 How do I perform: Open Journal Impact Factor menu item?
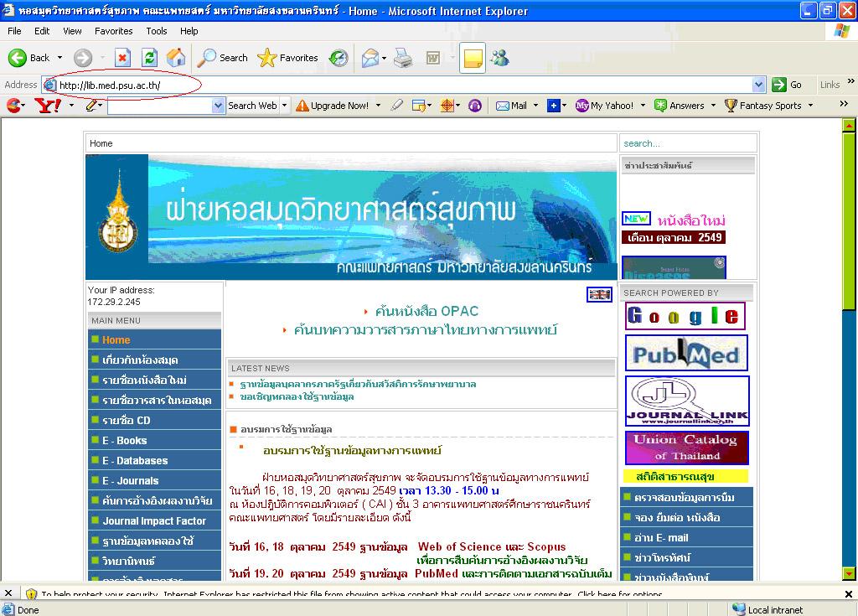154,521
